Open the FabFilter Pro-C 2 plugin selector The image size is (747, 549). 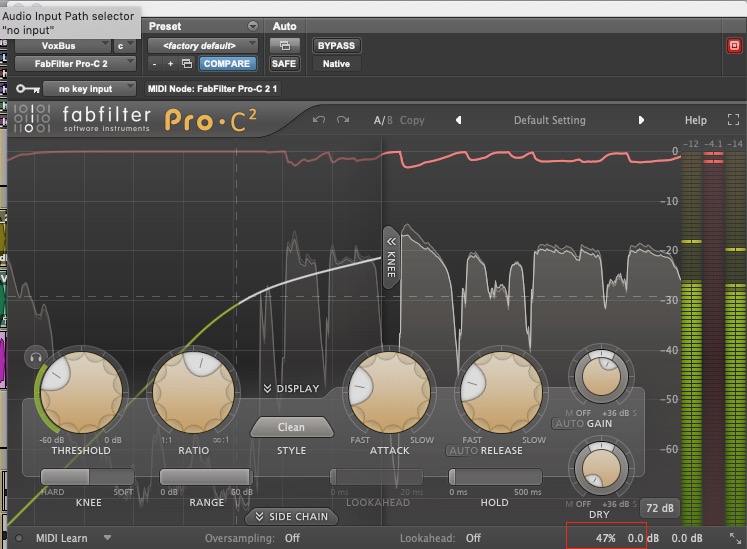click(x=75, y=64)
